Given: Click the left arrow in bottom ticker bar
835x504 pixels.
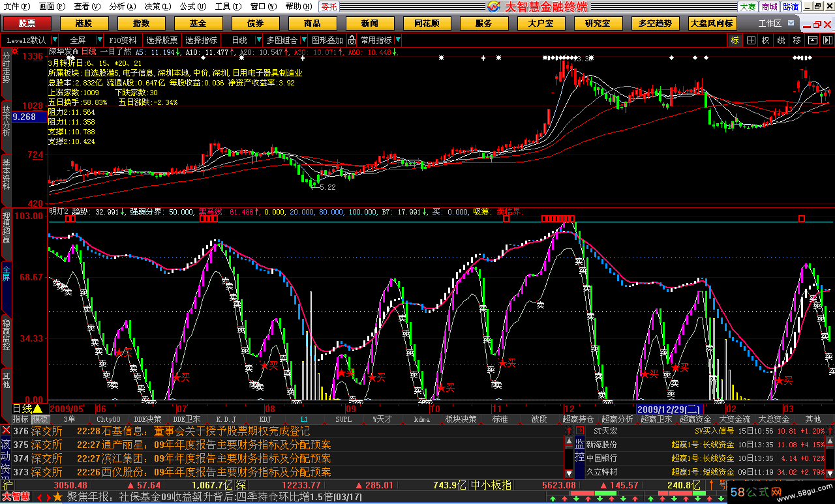Looking at the screenshot, I should [x=39, y=497].
